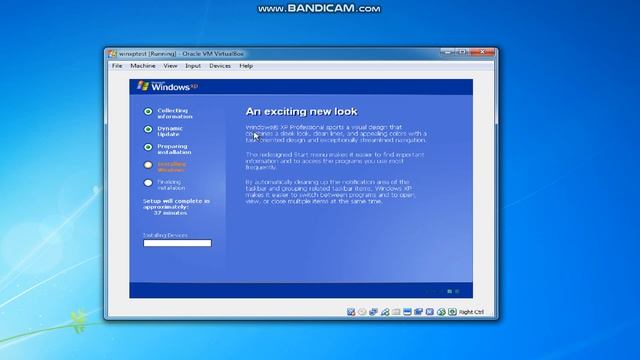Click the hard disk activity status icon
The image size is (640, 360).
click(x=351, y=312)
